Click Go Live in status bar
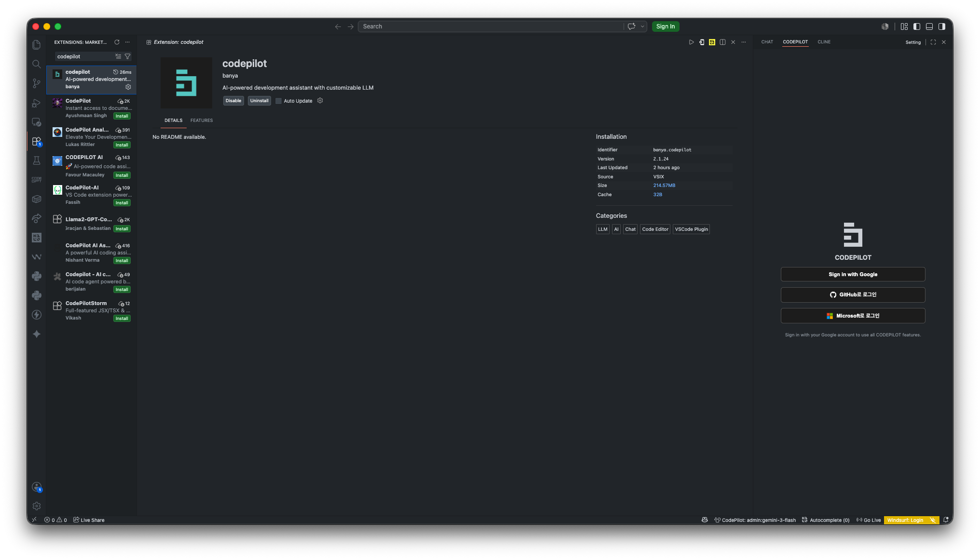The width and height of the screenshot is (980, 560). coord(869,520)
